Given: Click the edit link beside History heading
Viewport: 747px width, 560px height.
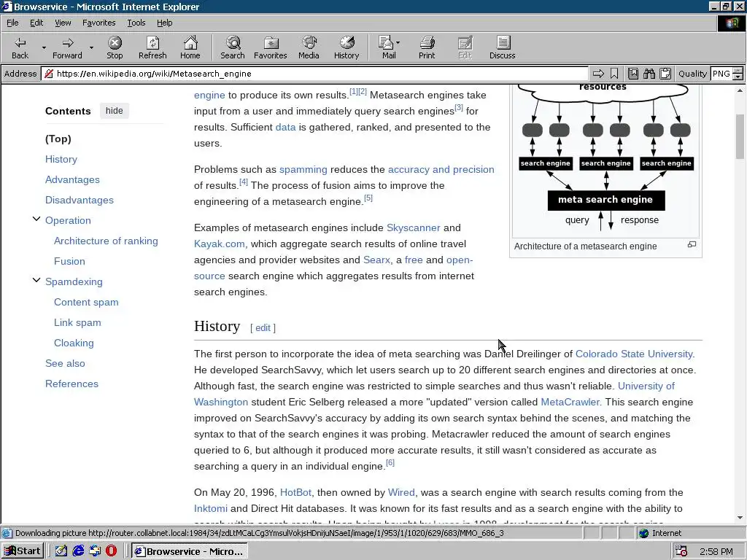Looking at the screenshot, I should (263, 327).
